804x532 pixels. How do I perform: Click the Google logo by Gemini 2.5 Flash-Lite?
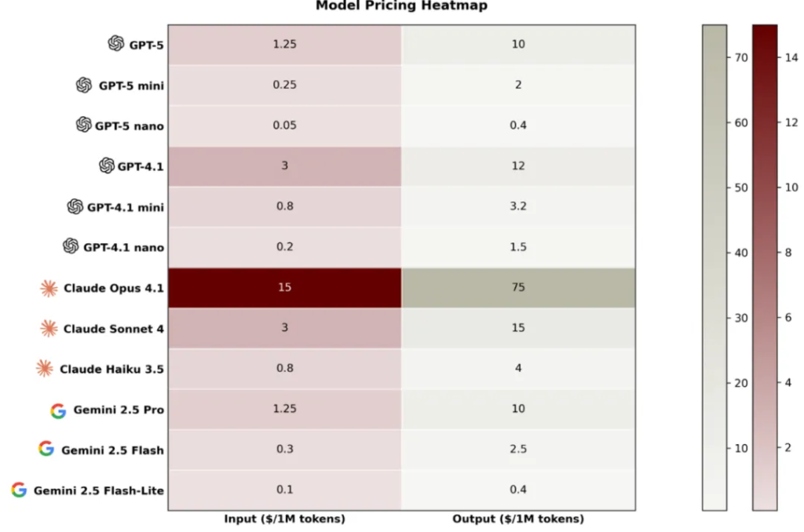pos(19,490)
